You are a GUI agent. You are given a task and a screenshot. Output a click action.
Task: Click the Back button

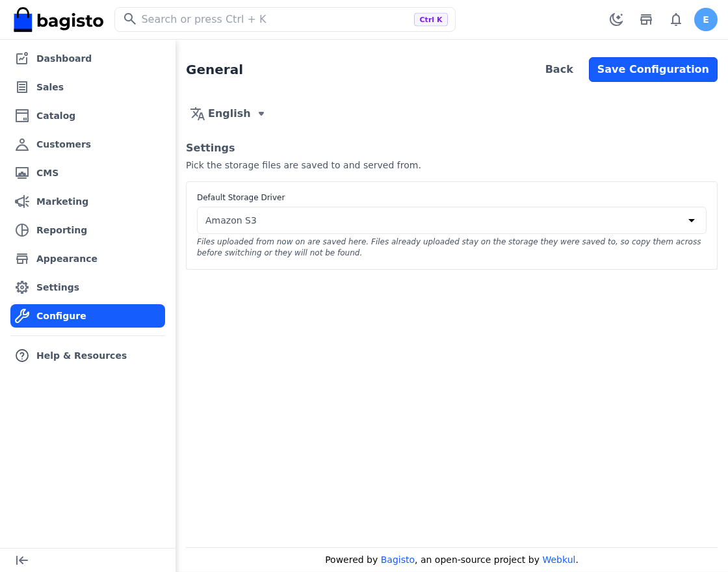click(559, 69)
